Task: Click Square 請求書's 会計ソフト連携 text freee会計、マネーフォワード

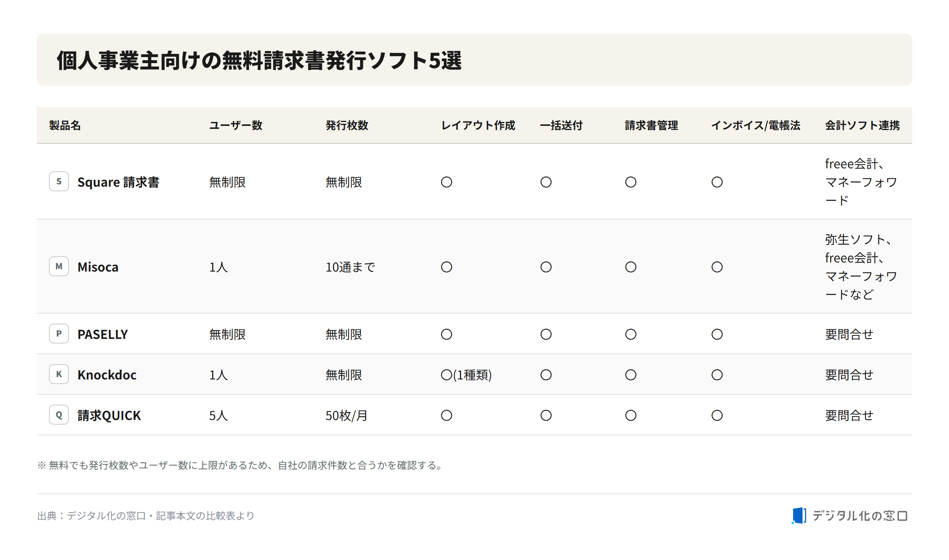Action: point(861,182)
